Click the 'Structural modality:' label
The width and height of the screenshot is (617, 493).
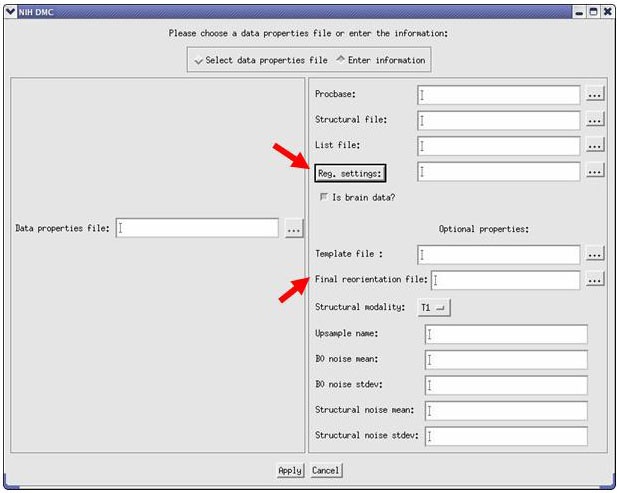point(360,307)
